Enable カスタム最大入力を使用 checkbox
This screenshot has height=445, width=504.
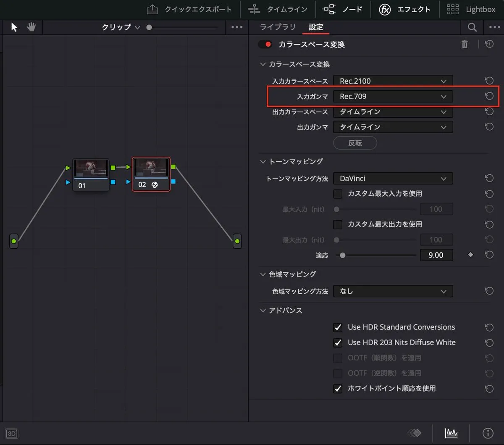(338, 194)
